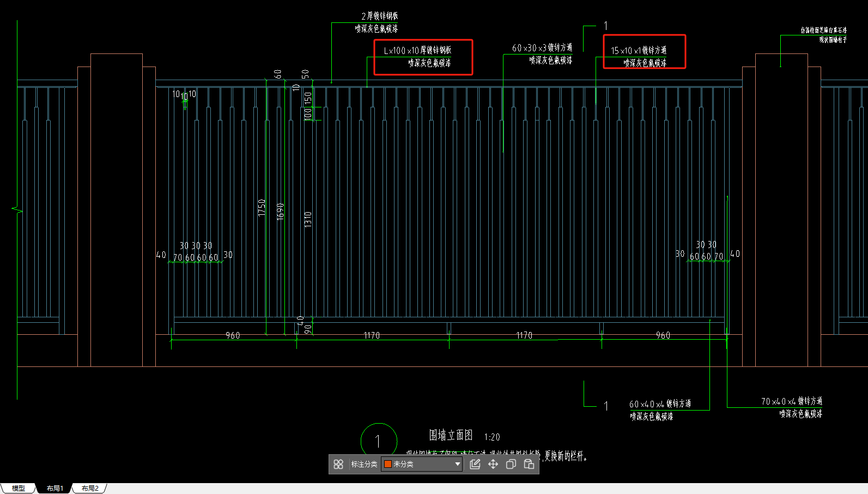Screen dimensions: 868x494
Task: Click the 70×40×4 镀锌方通 label
Action: tap(792, 401)
